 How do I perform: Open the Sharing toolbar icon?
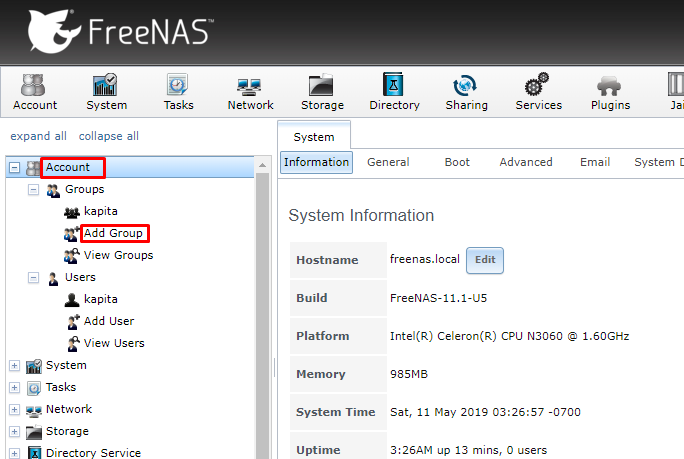[x=466, y=92]
